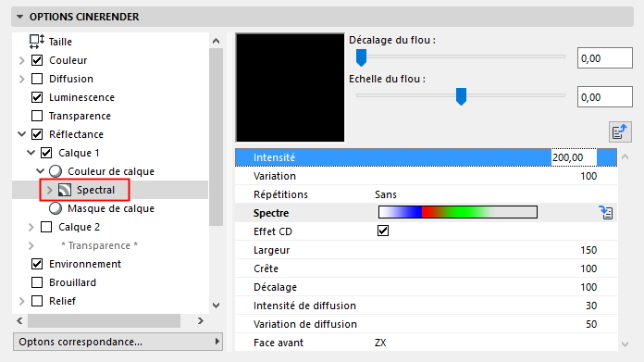644x362 pixels.
Task: Select the Environnement channel label
Action: click(x=85, y=264)
